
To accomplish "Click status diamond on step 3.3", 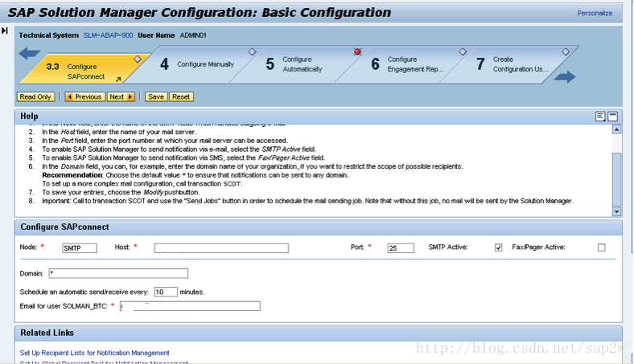I will click(138, 59).
